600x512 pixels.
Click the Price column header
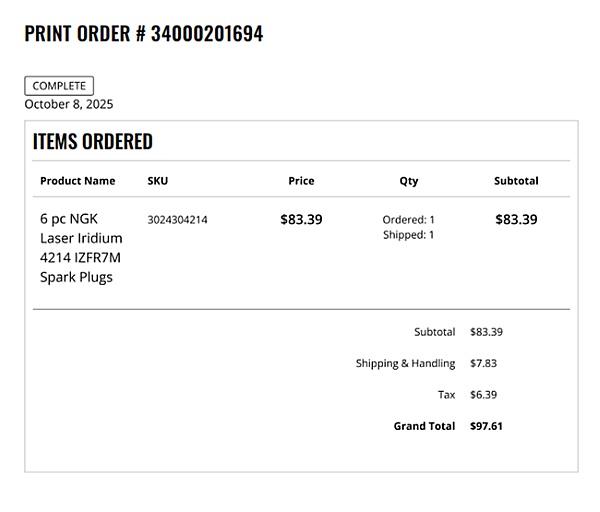[301, 181]
